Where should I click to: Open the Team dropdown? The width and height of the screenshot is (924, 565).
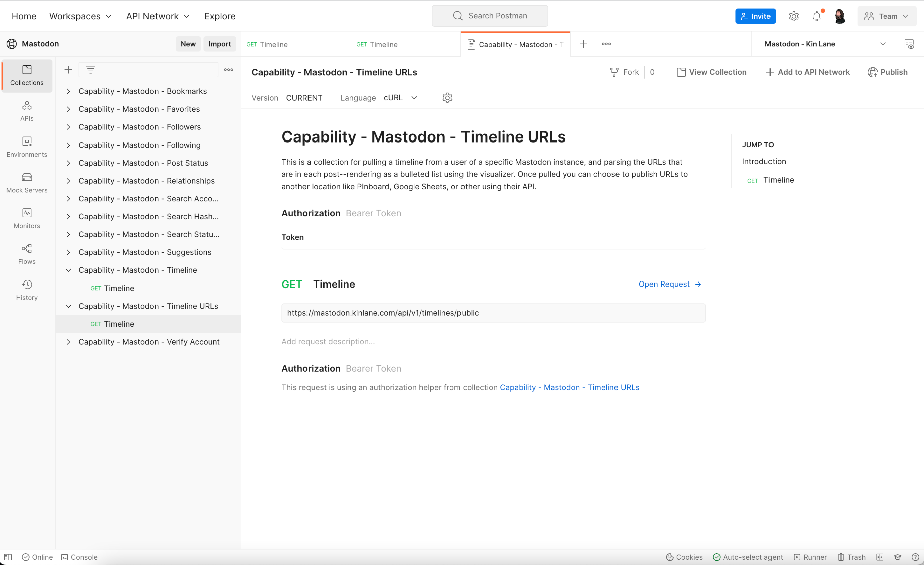click(887, 16)
